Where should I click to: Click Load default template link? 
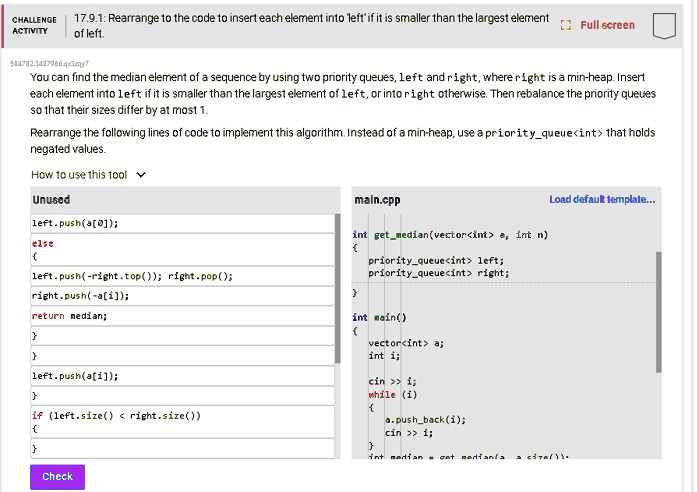click(x=602, y=199)
